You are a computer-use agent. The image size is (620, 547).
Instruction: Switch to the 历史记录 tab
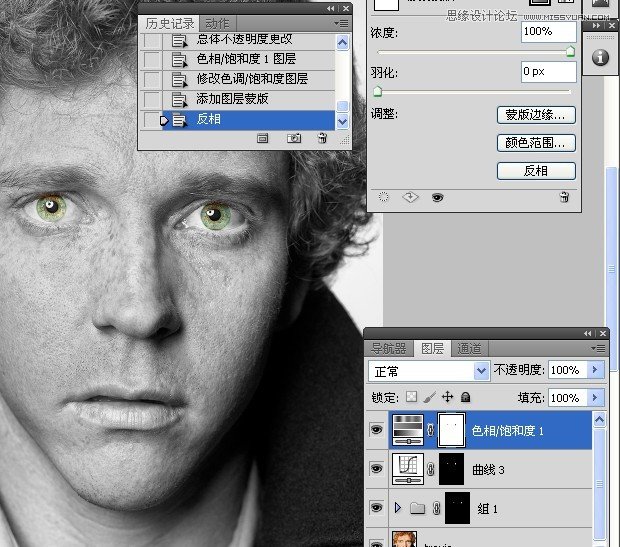click(169, 23)
